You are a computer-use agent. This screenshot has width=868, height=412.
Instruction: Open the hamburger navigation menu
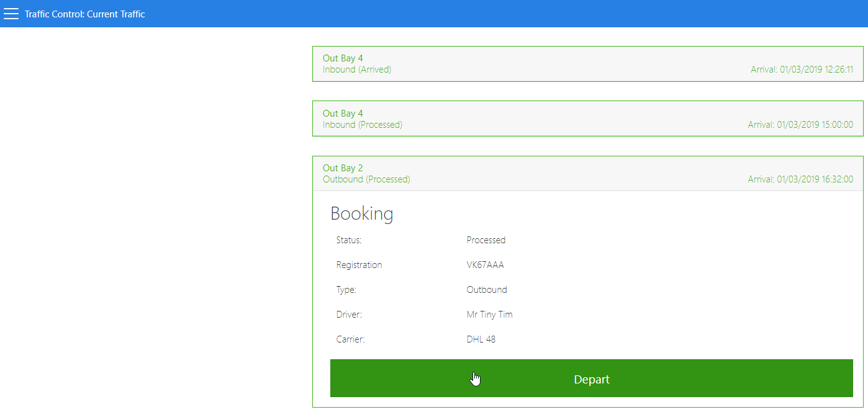coord(11,14)
